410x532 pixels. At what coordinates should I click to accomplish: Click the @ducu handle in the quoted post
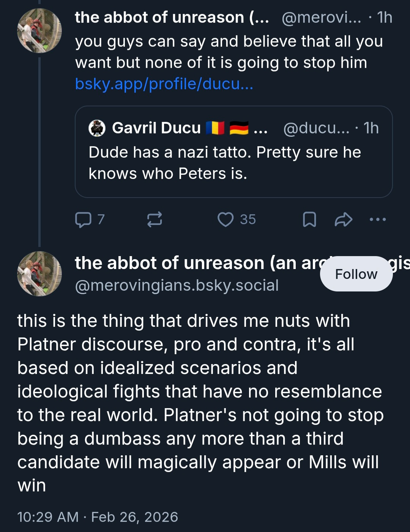(316, 128)
